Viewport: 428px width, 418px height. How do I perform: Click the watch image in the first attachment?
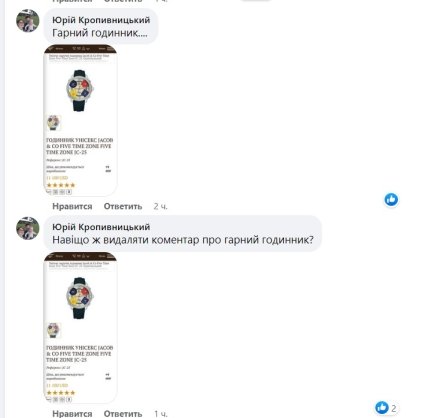pos(80,90)
